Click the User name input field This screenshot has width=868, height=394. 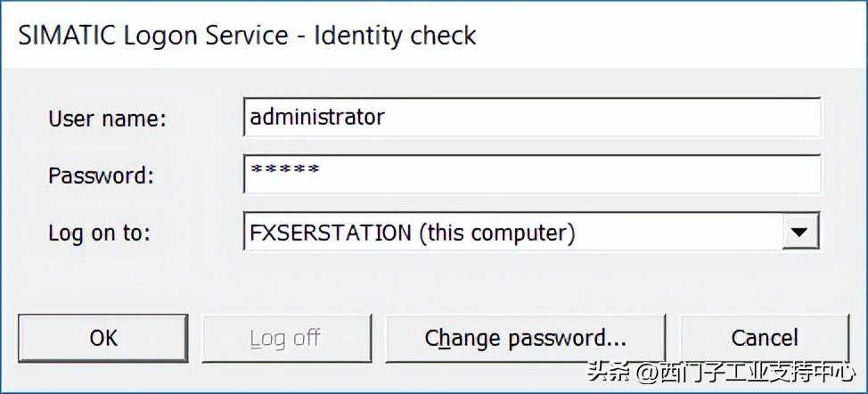tap(531, 117)
